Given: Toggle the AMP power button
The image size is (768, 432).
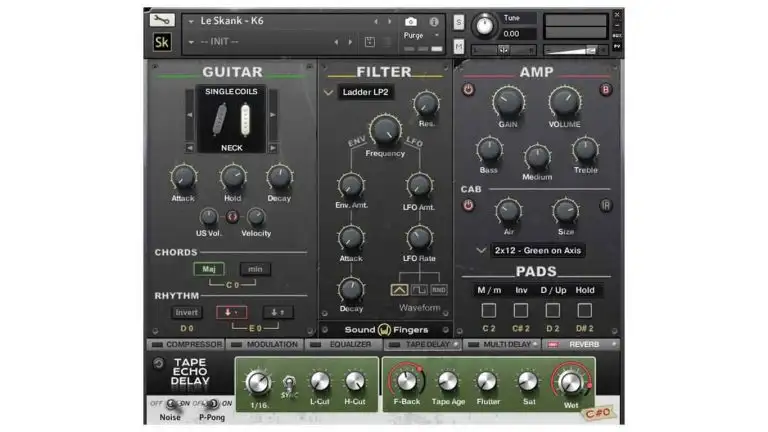Looking at the screenshot, I should tap(468, 90).
